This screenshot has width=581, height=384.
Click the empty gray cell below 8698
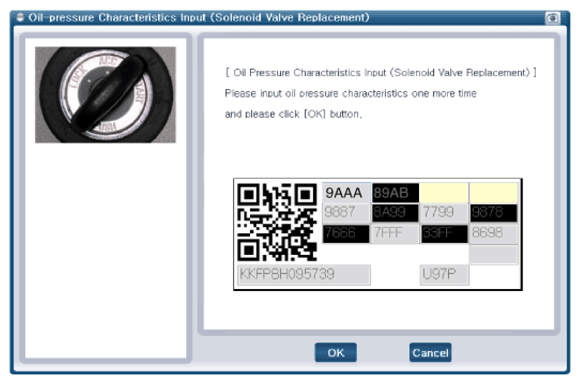click(x=494, y=255)
